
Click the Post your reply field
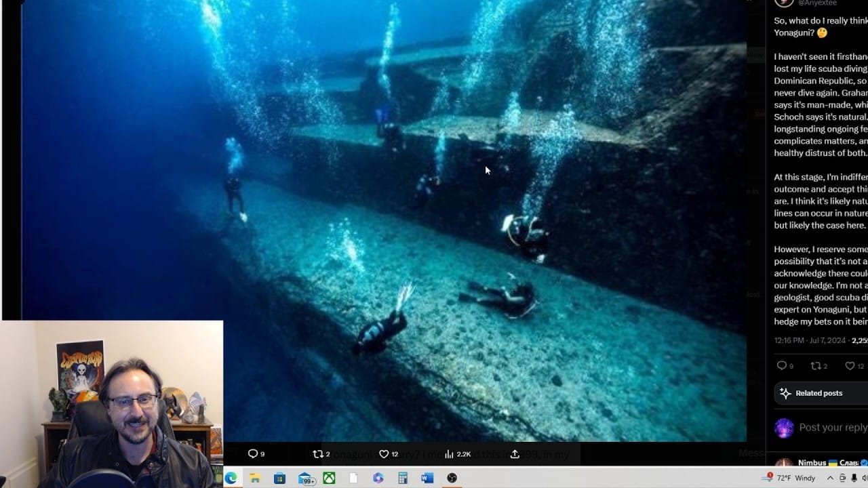833,427
